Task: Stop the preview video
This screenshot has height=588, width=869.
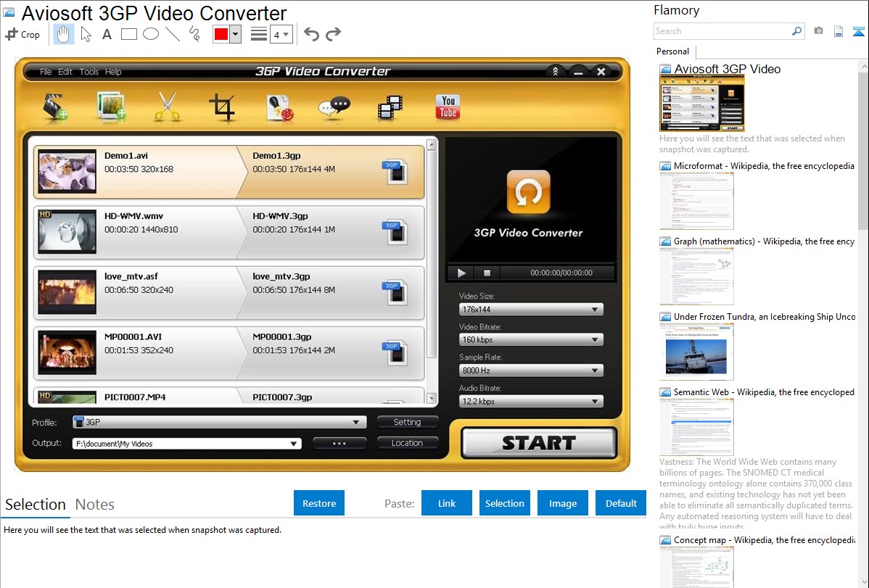Action: [x=487, y=273]
